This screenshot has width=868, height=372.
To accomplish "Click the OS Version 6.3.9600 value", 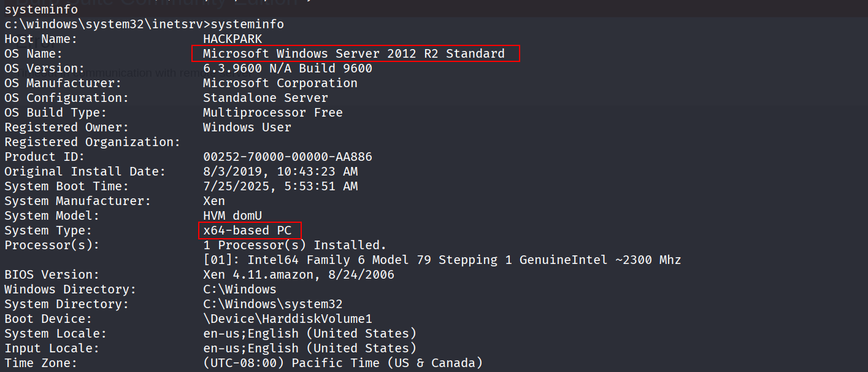I will click(x=287, y=68).
